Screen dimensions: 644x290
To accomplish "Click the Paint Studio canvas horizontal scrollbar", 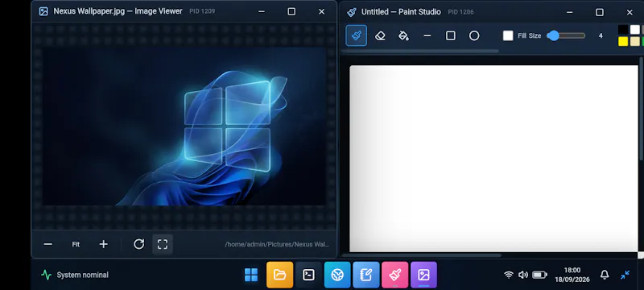I will (x=421, y=255).
